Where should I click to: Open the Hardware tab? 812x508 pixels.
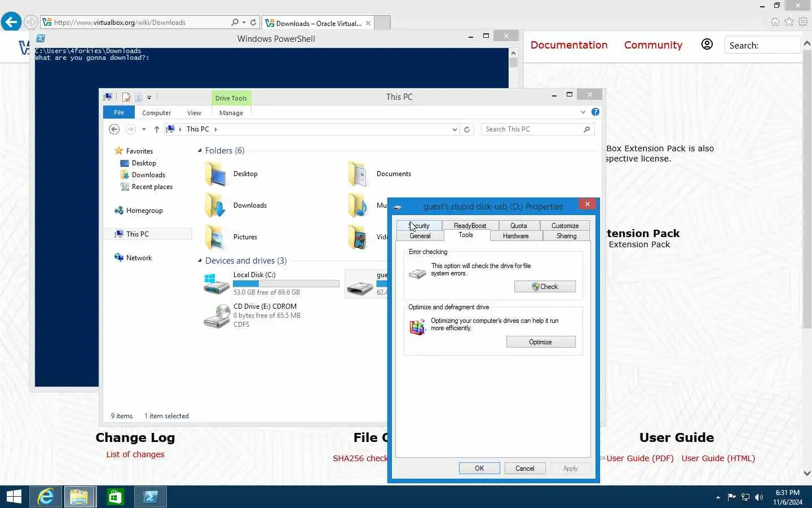coord(516,236)
